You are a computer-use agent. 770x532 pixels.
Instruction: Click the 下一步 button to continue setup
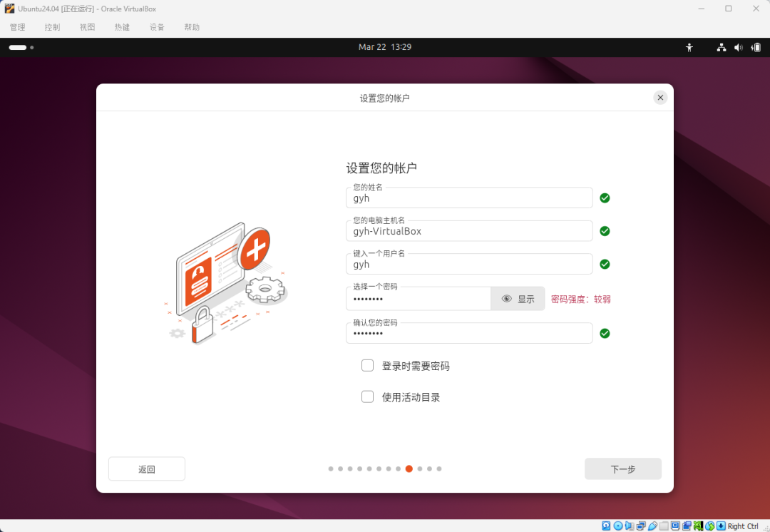tap(622, 469)
